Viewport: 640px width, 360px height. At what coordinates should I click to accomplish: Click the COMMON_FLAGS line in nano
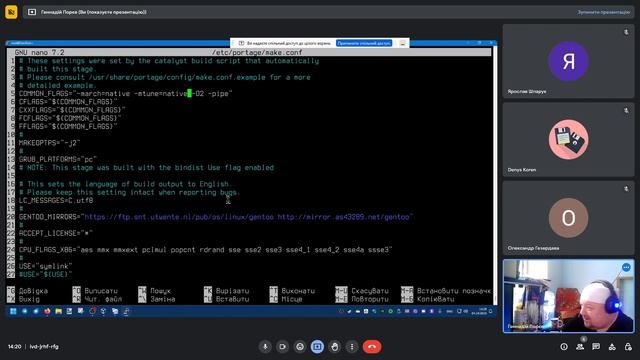pyautogui.click(x=125, y=93)
